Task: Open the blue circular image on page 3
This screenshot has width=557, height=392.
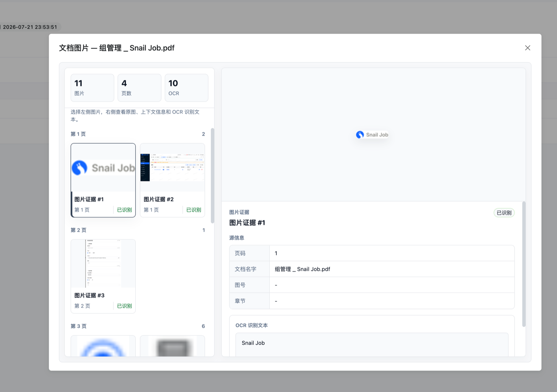Action: 103,346
